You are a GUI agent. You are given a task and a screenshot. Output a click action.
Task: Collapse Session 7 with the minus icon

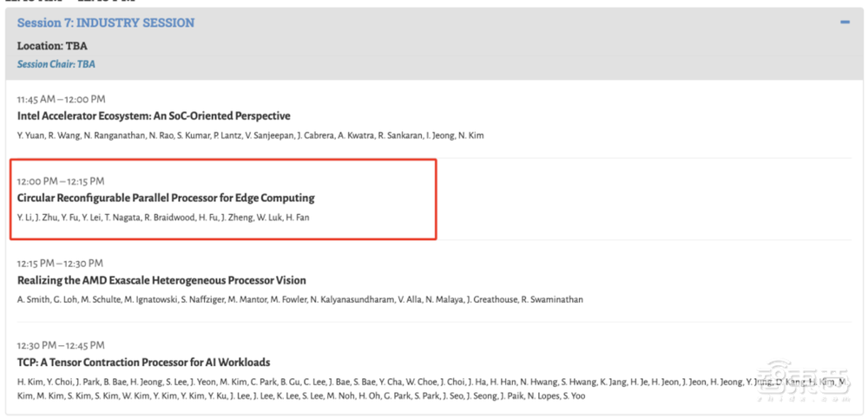coord(845,23)
